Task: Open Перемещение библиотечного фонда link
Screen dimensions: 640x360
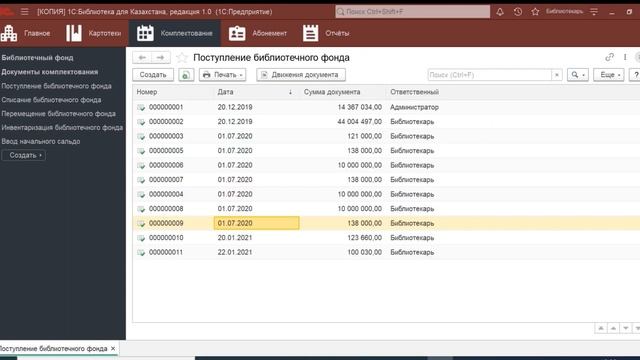Action: coord(58,113)
